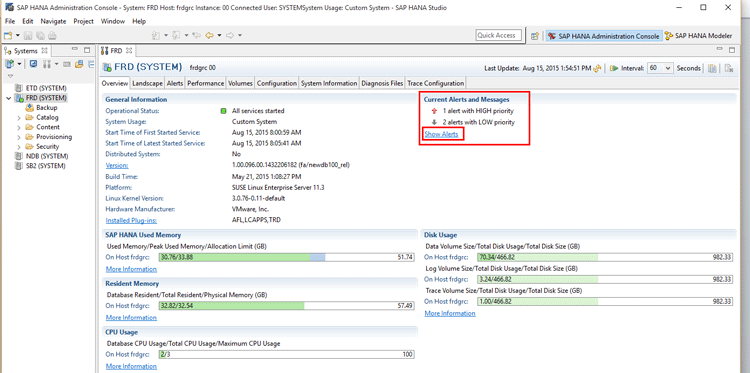Expand the Security folder
The image size is (750, 373).
[x=19, y=147]
